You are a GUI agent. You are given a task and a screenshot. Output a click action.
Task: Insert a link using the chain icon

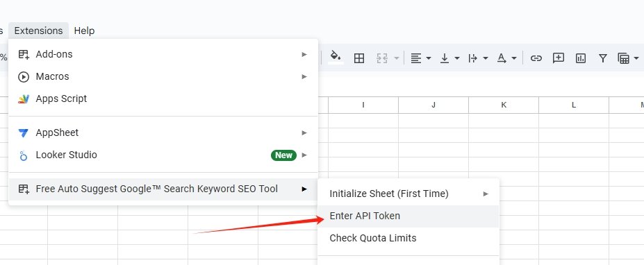(x=536, y=58)
